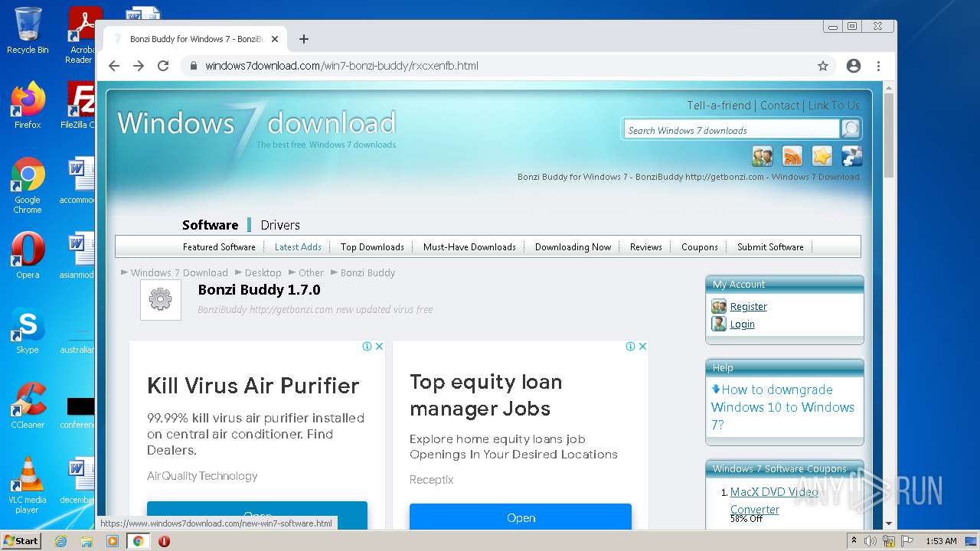The image size is (980, 551).
Task: Open How to downgrade Windows 10 link
Action: pyautogui.click(x=782, y=407)
